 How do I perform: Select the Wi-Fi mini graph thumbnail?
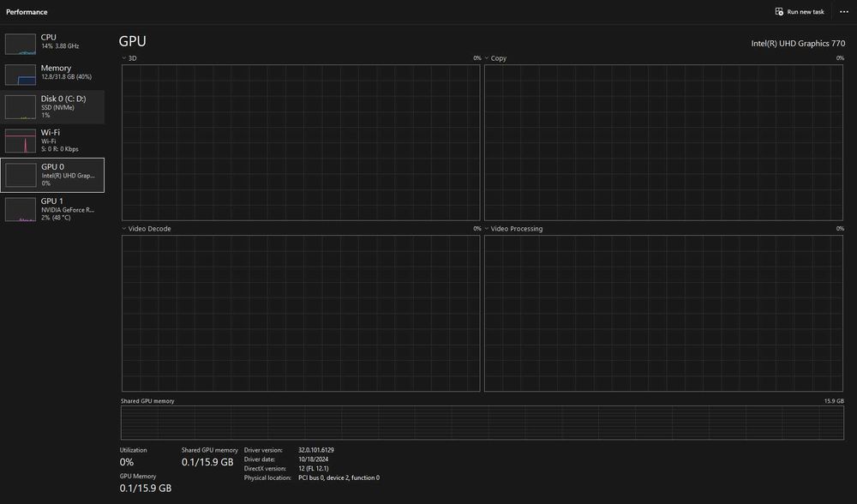[x=21, y=141]
